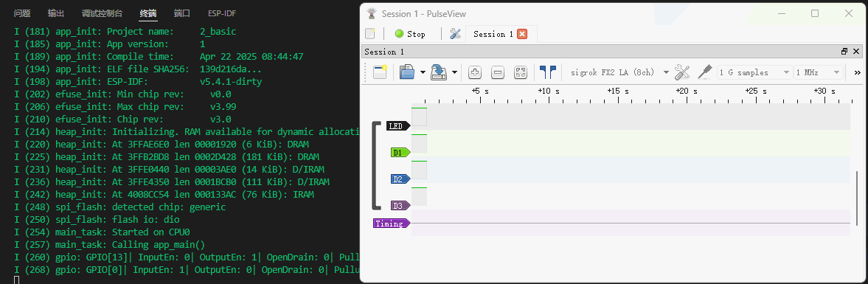Configure channels with the probe icon
The height and width of the screenshot is (284, 868).
click(x=704, y=72)
